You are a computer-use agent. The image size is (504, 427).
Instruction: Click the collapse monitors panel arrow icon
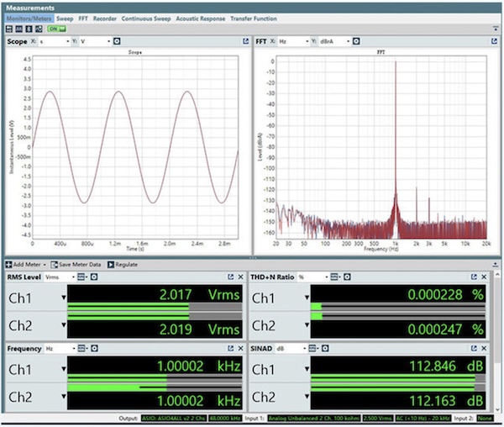coord(496,29)
